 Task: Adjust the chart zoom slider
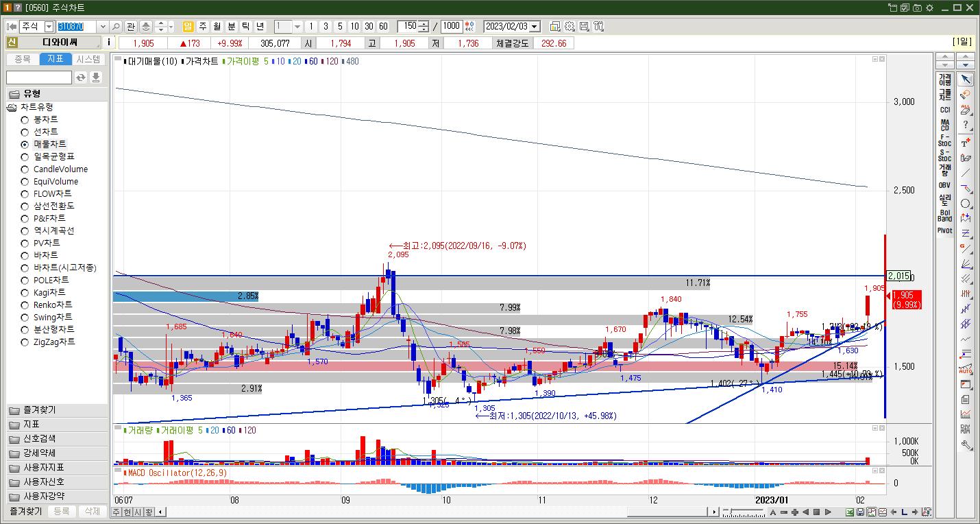[x=745, y=512]
